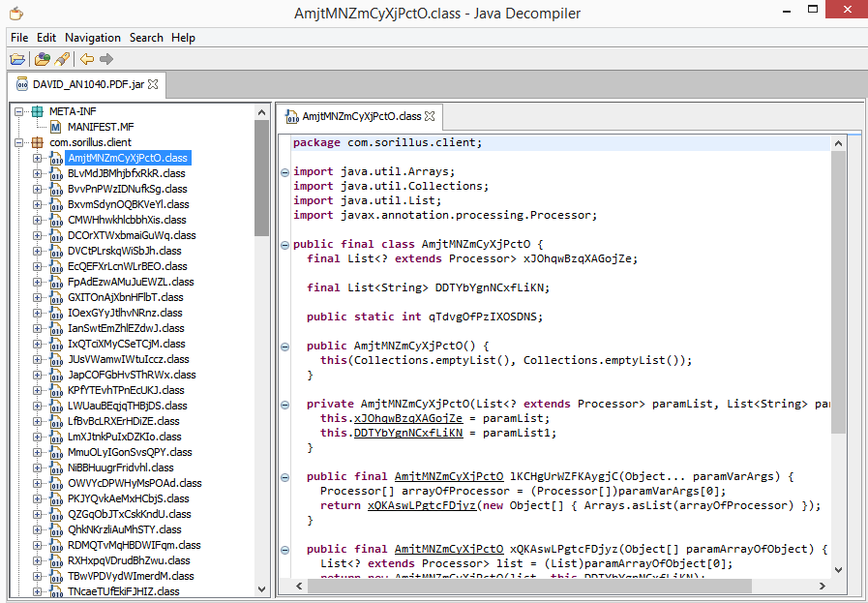868x603 pixels.
Task: Click class icon beside CMWHhwkhlcbbhXis.class
Action: [56, 220]
